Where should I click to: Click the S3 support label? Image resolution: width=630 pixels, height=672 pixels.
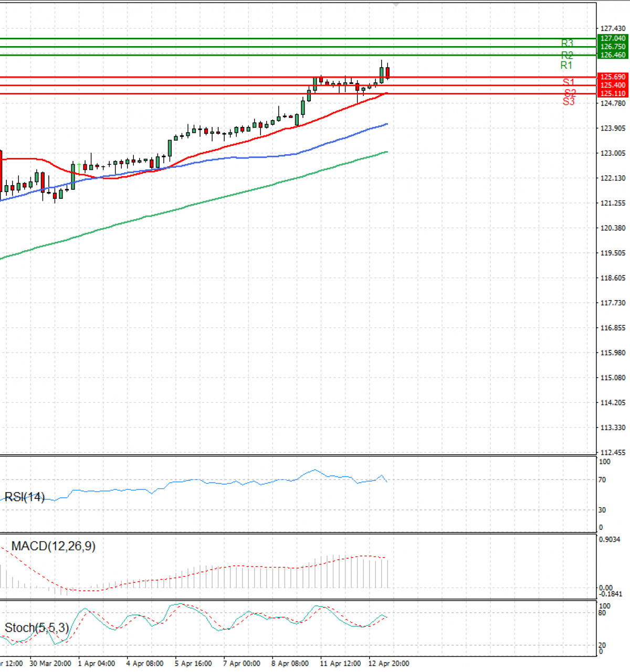[x=569, y=102]
